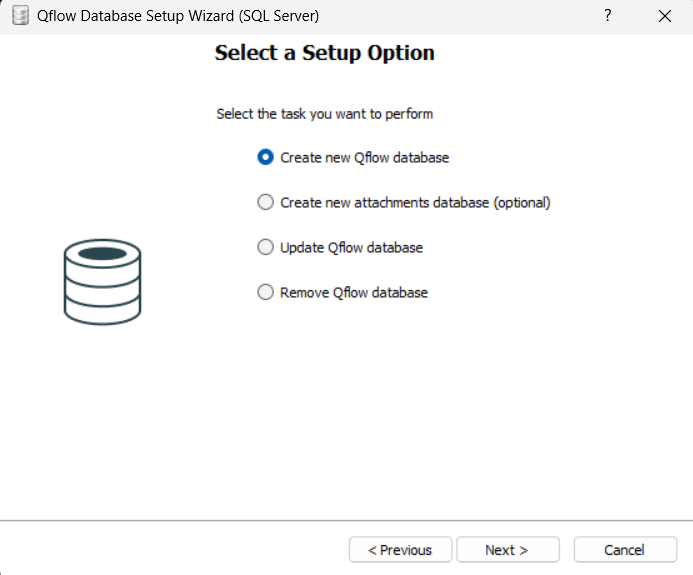Click the 'Remove Qflow database' label text
Viewport: 693px width, 575px height.
354,293
